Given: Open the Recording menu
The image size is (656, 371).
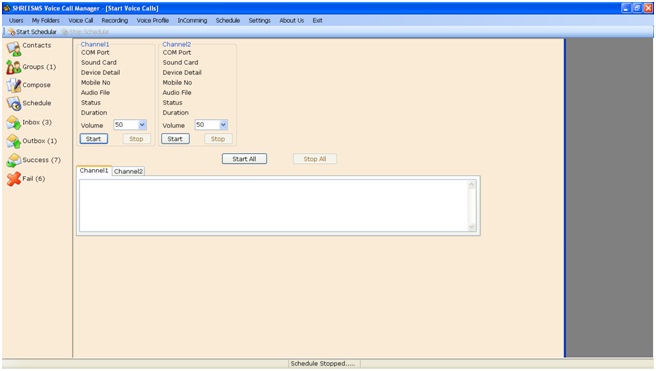Looking at the screenshot, I should tap(115, 20).
